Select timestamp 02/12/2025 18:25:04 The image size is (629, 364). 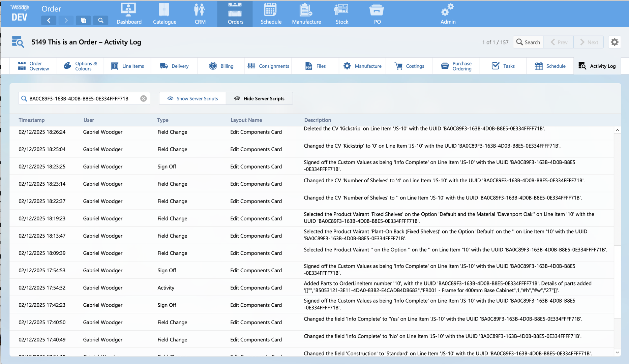click(x=42, y=149)
